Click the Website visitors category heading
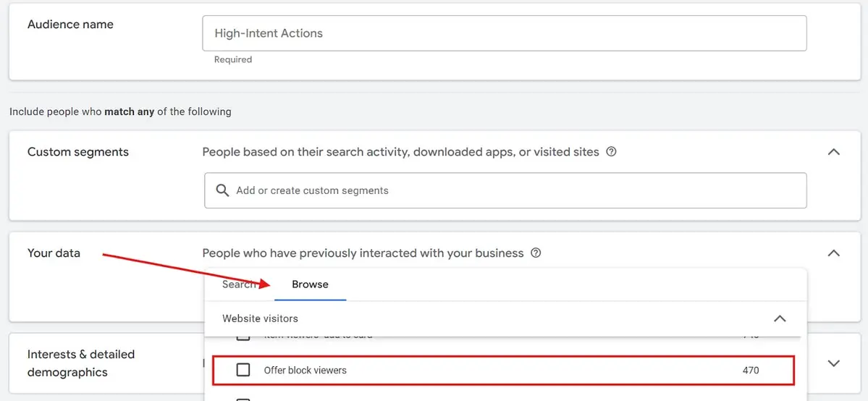The height and width of the screenshot is (401, 868). 260,318
